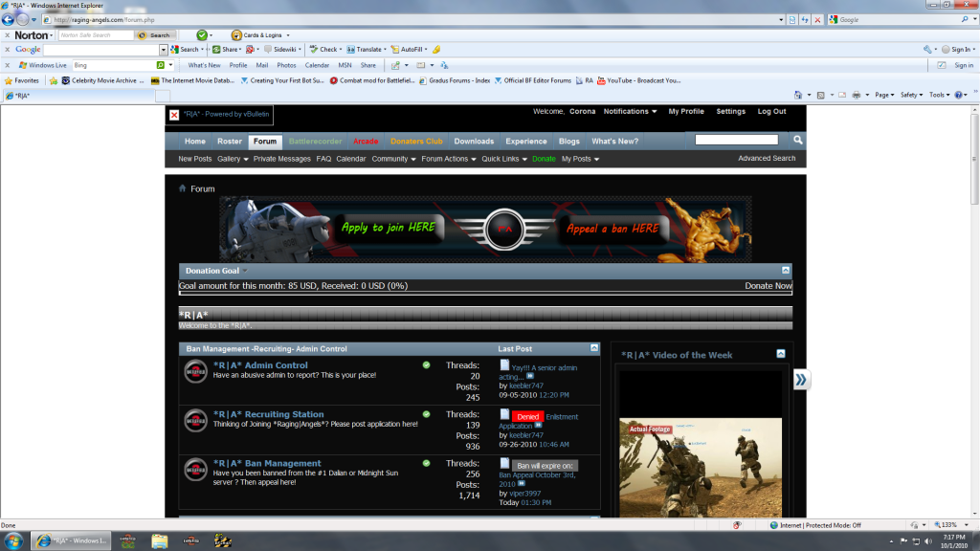Click the Google toolbar Translate button
This screenshot has width=980, height=551.
click(367, 50)
